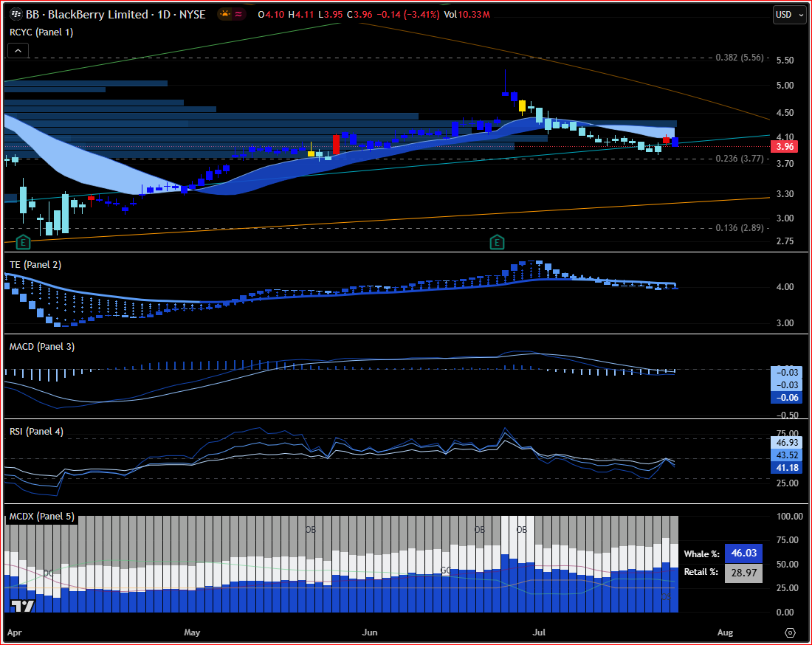Click the May label on time axis
Viewport: 812px width, 645px height.
(x=192, y=632)
